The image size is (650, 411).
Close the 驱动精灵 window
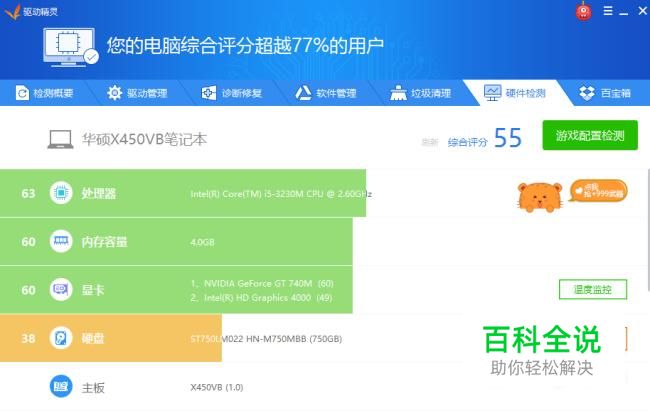point(643,11)
